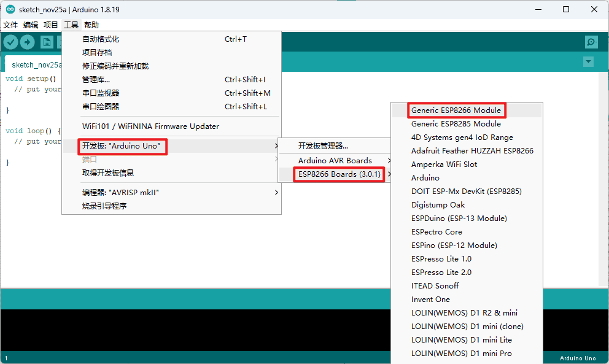Screen dimensions: 609x364
Task: Expand the Arduino AVR Boards submenu
Action: 335,160
